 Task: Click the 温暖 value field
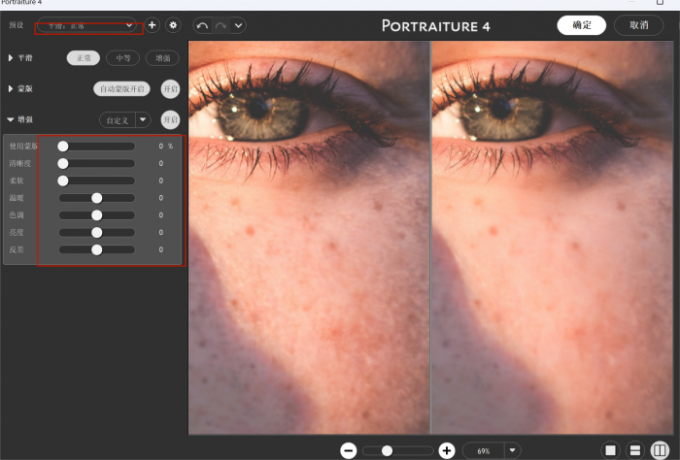tap(160, 198)
